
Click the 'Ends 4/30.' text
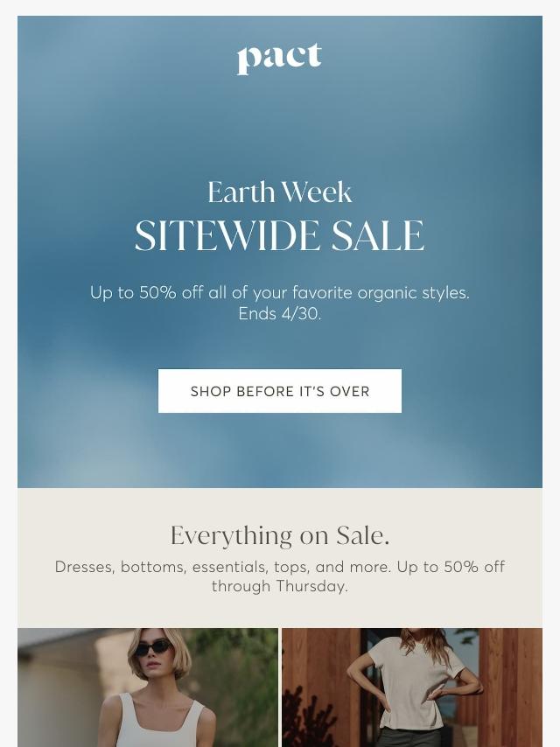pos(280,313)
